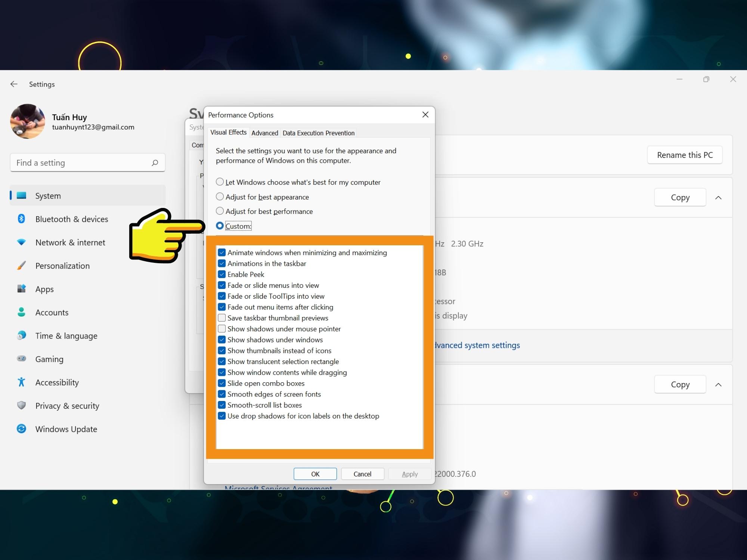Screen dimensions: 747x560
Task: Click the Rename this PC button
Action: pos(685,155)
